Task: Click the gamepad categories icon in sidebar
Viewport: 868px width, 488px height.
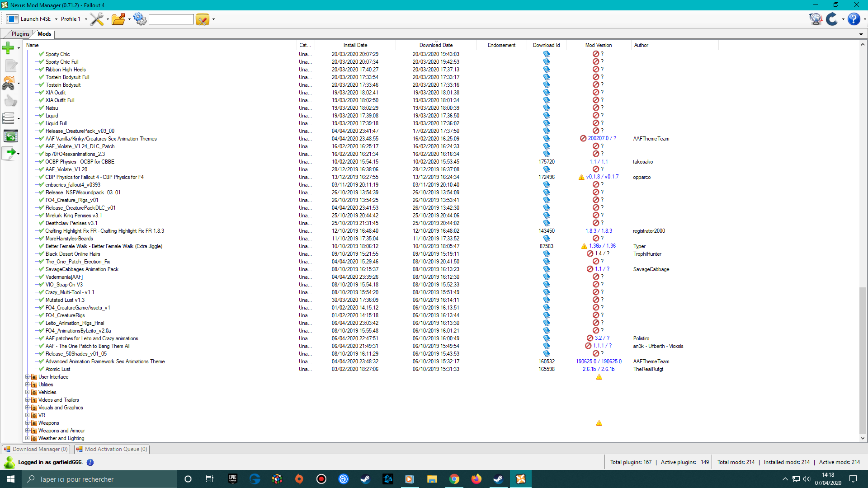Action: click(x=8, y=83)
